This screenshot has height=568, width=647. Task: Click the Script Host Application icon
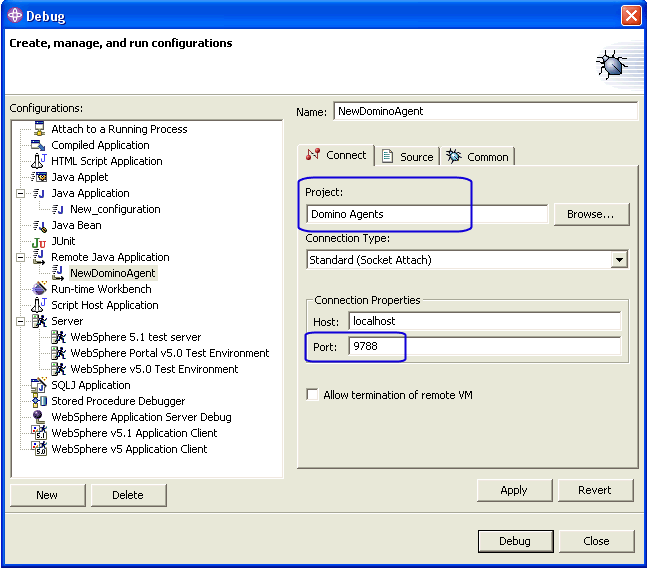click(39, 305)
